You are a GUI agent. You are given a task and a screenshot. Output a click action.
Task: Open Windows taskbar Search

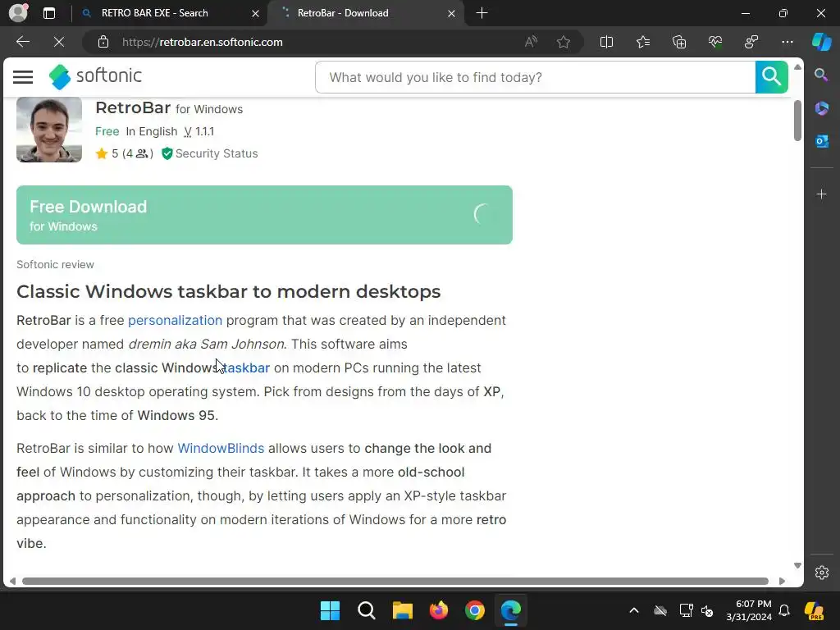click(x=367, y=610)
